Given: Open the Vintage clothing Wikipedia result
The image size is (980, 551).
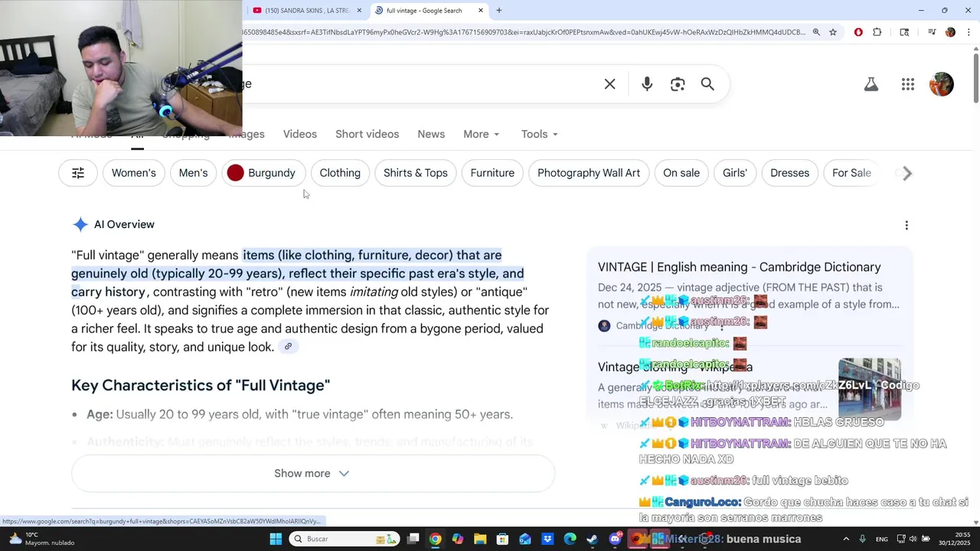Looking at the screenshot, I should (675, 367).
